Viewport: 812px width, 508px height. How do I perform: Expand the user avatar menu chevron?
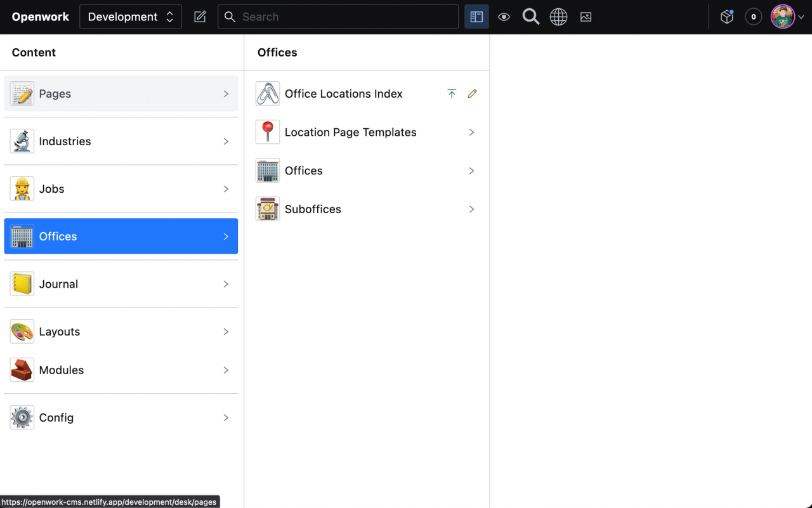pyautogui.click(x=801, y=17)
